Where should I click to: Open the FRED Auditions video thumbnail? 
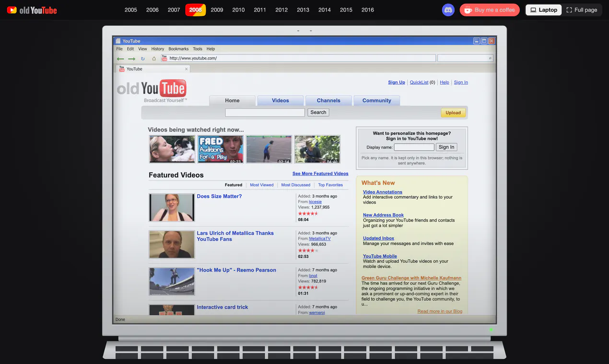[x=221, y=149]
